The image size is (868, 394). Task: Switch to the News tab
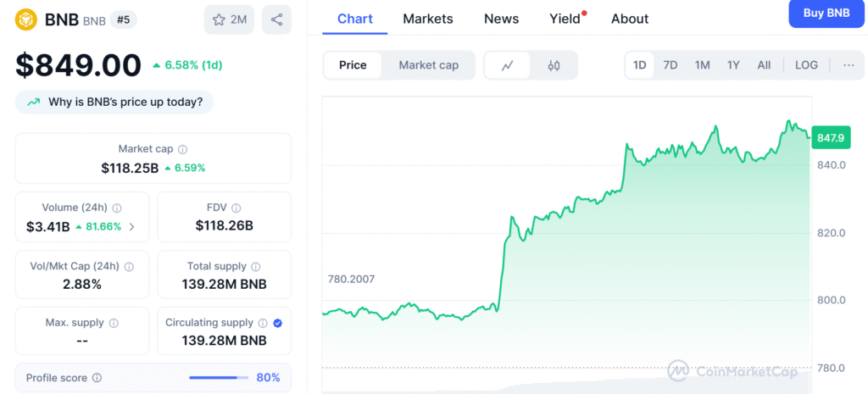[501, 19]
